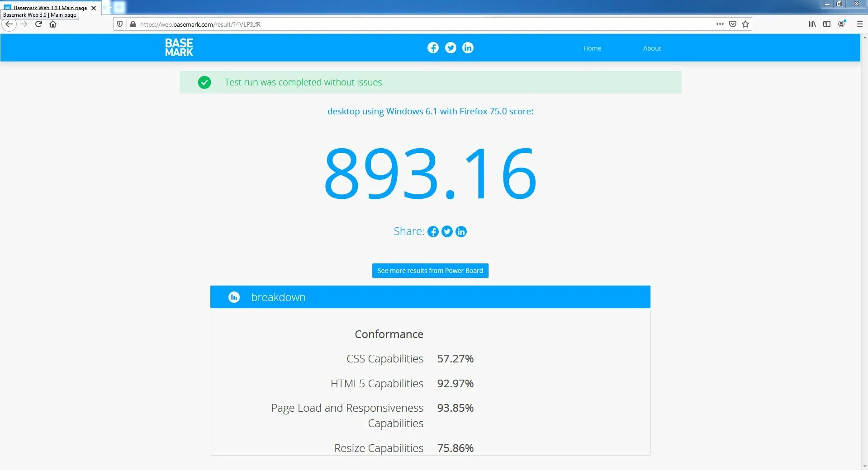Screen dimensions: 868x470
Task: Click the Basemark logo
Action: tap(179, 47)
